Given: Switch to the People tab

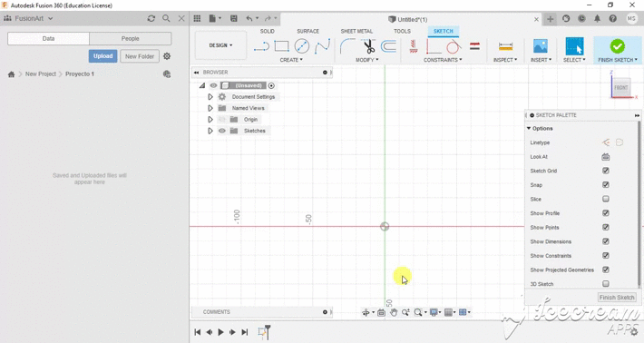Looking at the screenshot, I should [131, 39].
